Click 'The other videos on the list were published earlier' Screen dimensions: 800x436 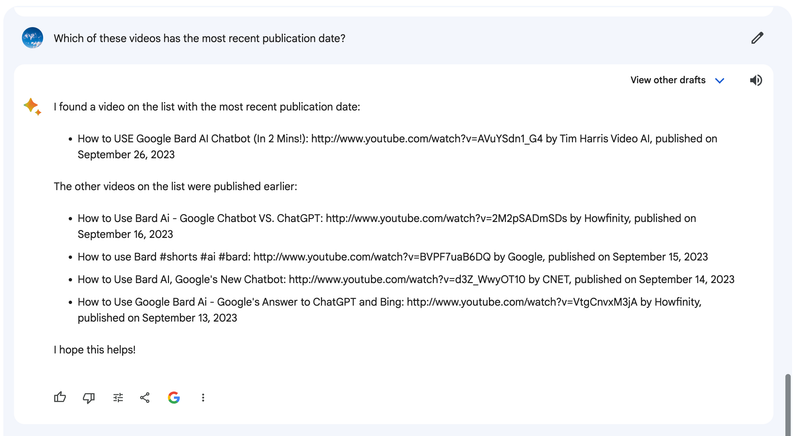tap(175, 186)
